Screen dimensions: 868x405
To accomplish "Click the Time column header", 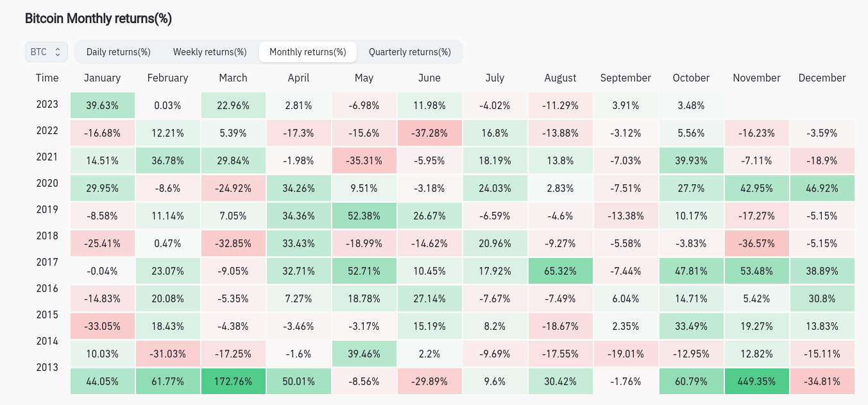I will click(47, 78).
